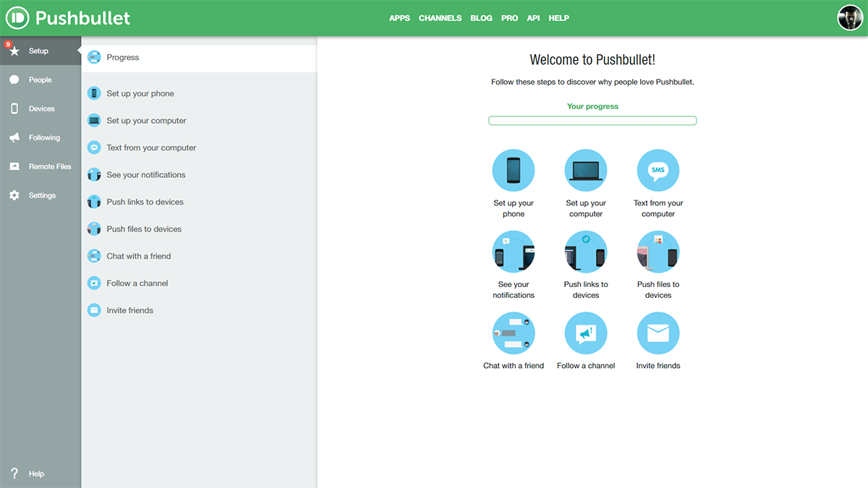This screenshot has width=868, height=488.
Task: Open the Set up your computer laptop icon
Action: 586,171
